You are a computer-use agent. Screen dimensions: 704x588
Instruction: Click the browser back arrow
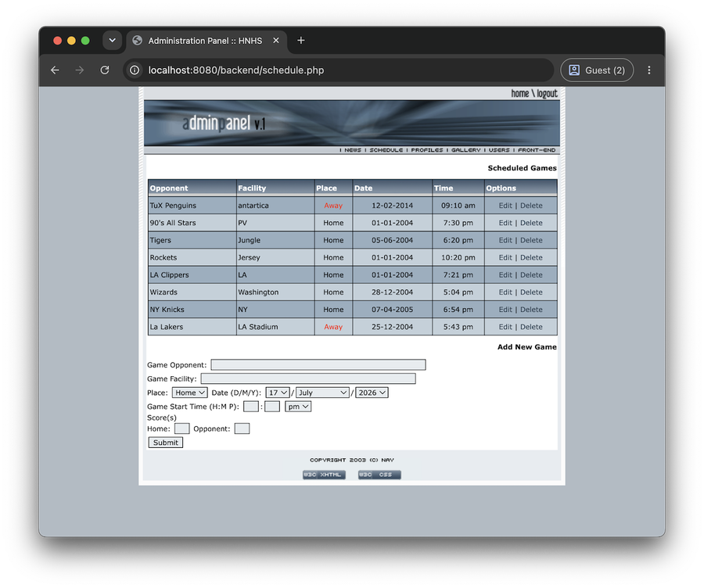55,70
